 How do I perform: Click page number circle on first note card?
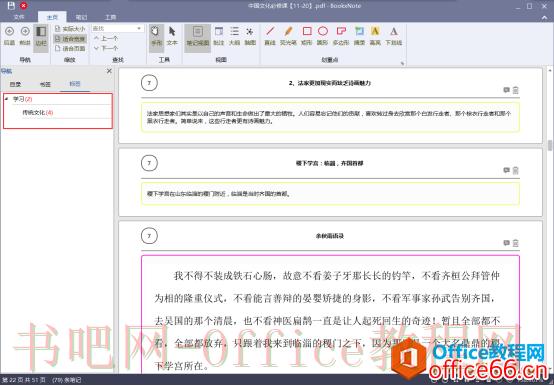[x=149, y=83]
